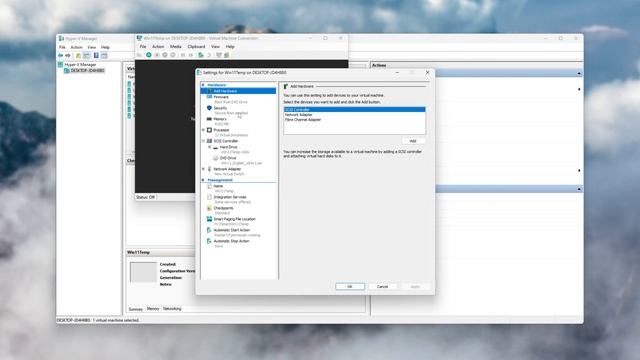Select Automatic Stop Action setting
Image resolution: width=640 pixels, height=360 pixels.
(x=231, y=241)
